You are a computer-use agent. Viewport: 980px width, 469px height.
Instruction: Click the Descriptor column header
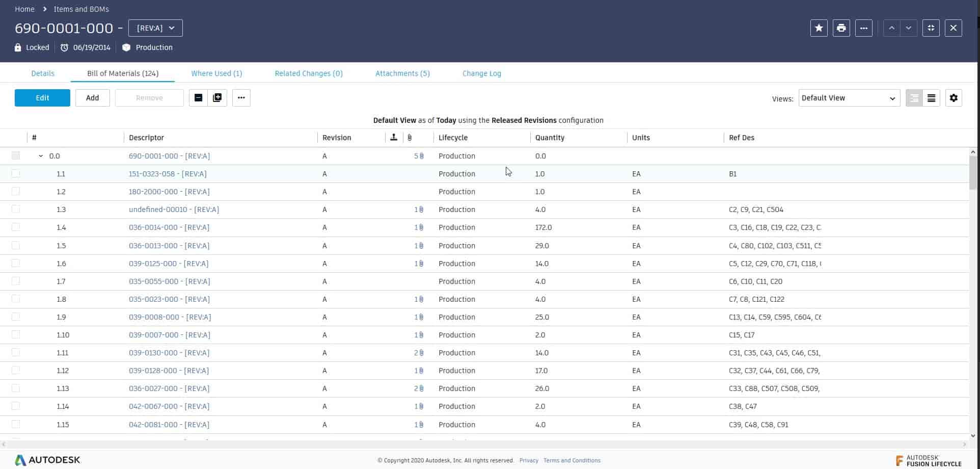point(146,138)
